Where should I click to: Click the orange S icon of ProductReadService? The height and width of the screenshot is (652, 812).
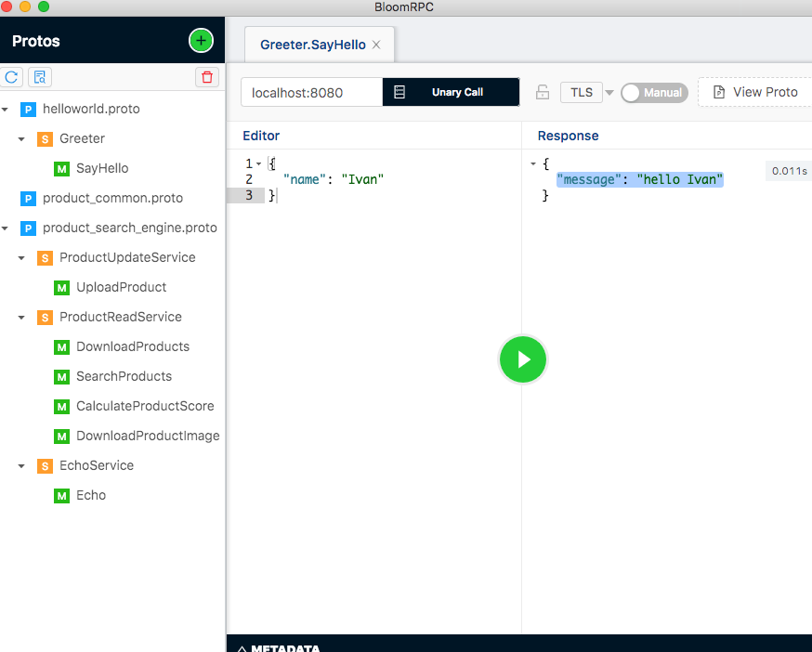45,317
